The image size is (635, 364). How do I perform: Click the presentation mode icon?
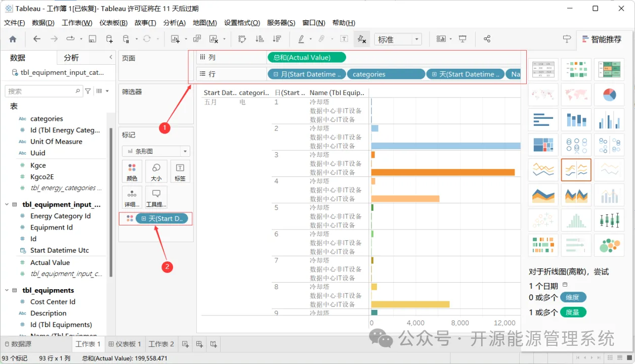(462, 39)
